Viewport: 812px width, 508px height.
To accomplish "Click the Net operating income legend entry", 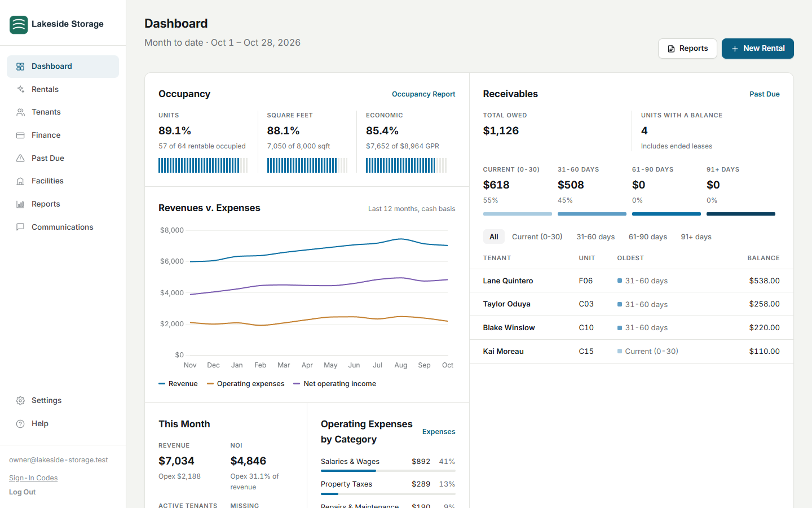I will [335, 384].
